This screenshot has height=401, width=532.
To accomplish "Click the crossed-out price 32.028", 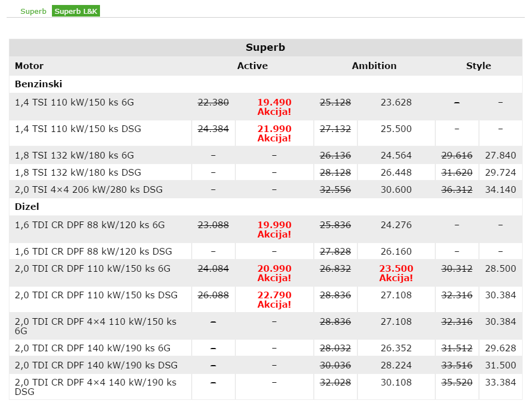I will click(335, 382).
